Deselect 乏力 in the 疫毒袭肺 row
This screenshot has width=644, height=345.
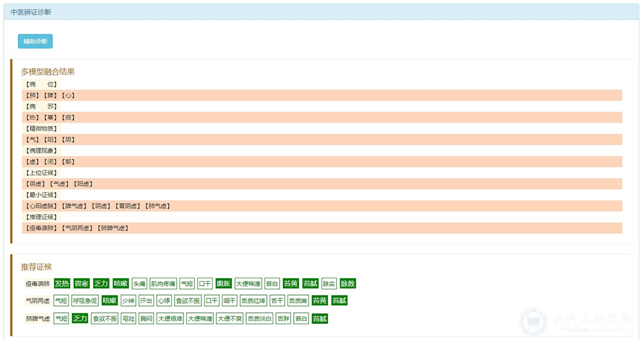[x=101, y=283]
